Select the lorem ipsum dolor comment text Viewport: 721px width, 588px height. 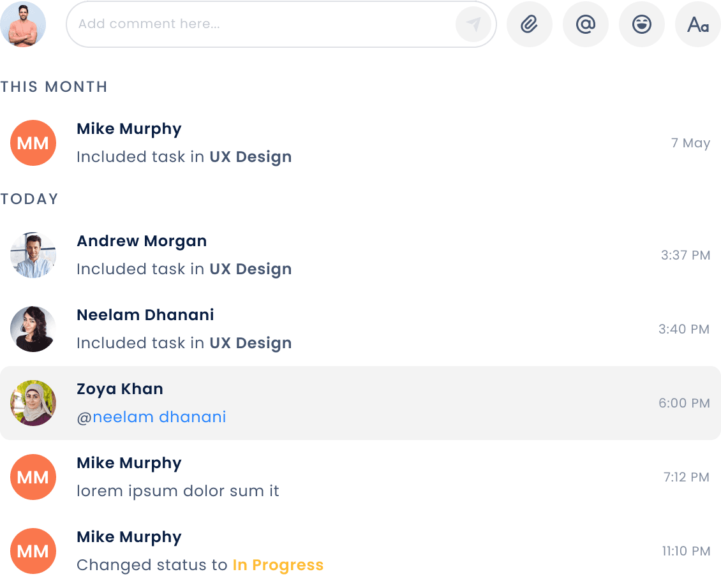(x=178, y=491)
